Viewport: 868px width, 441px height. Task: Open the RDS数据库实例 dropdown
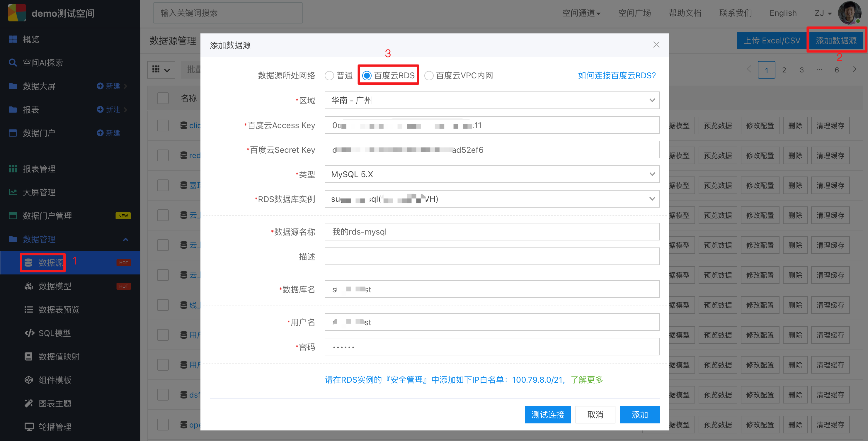[492, 199]
